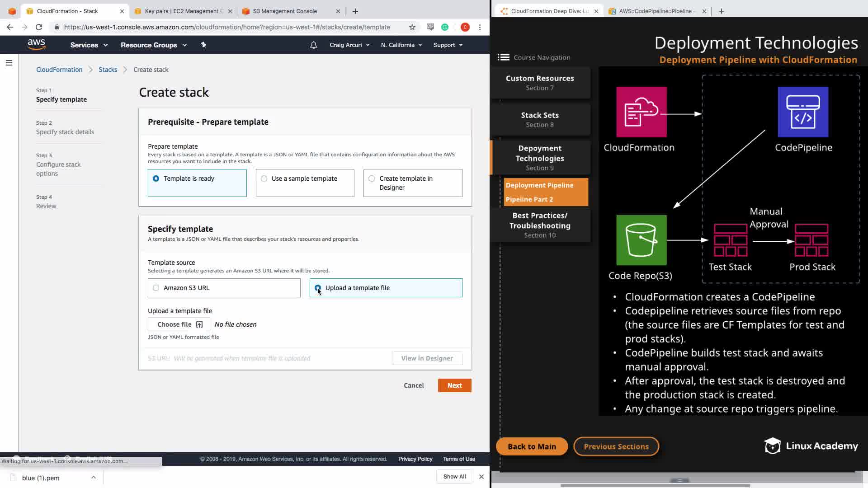The image size is (868, 488).
Task: Click the Stacks breadcrumb link
Action: (108, 70)
